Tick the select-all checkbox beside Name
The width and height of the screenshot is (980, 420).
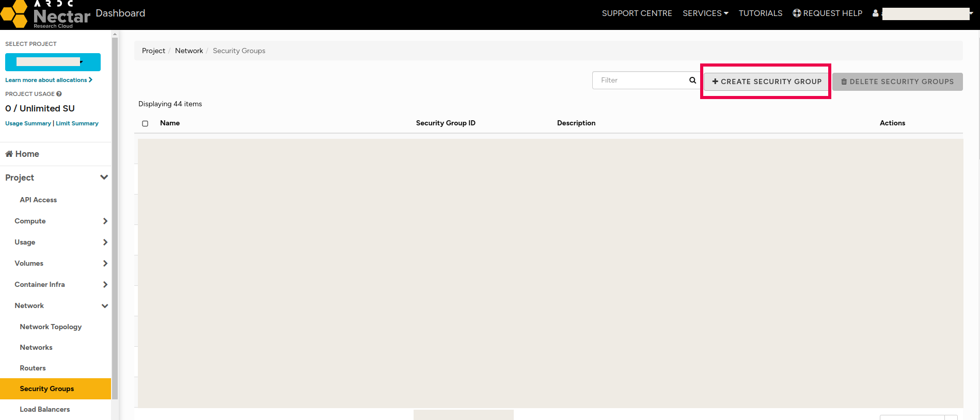(145, 123)
